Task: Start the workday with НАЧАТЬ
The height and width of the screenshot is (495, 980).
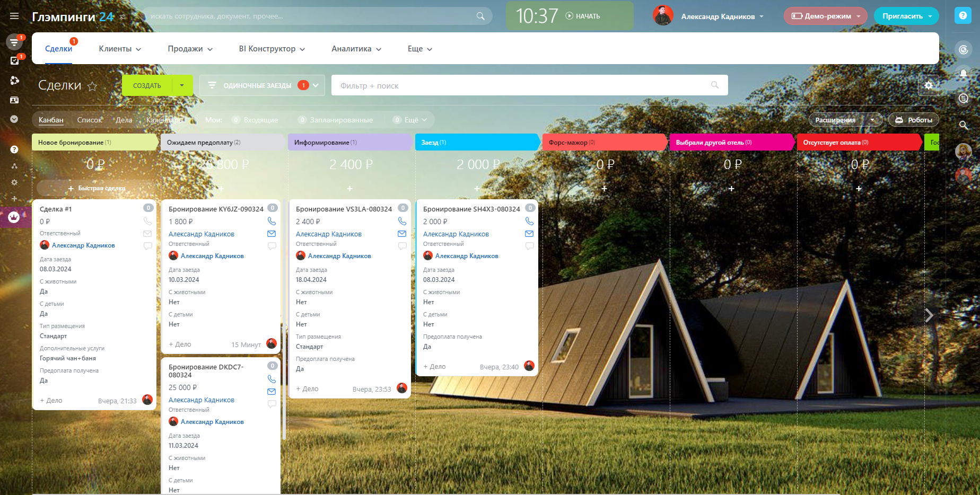Action: 583,16
